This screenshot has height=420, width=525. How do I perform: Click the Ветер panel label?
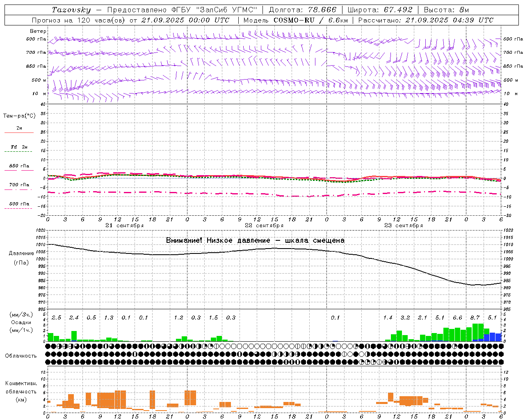tap(38, 31)
